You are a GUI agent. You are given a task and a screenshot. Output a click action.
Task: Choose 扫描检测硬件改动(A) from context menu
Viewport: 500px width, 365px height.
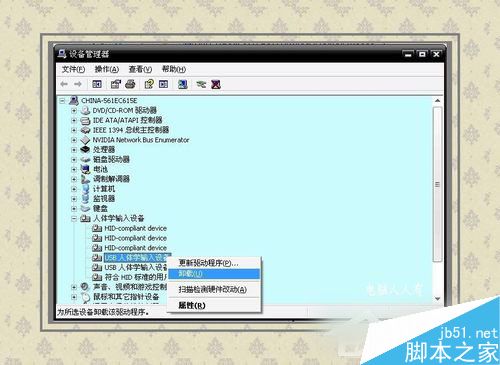(214, 289)
